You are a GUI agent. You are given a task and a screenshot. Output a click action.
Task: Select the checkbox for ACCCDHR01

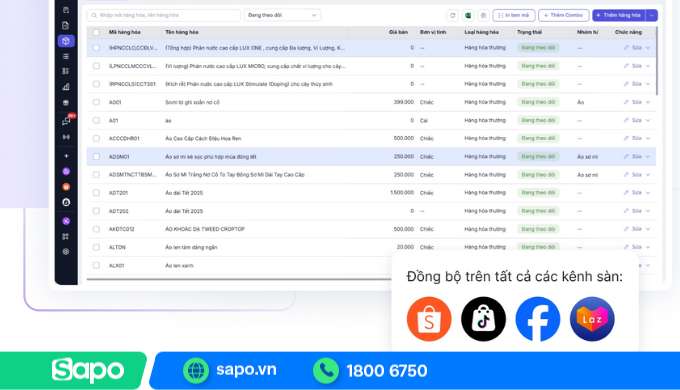(x=96, y=138)
